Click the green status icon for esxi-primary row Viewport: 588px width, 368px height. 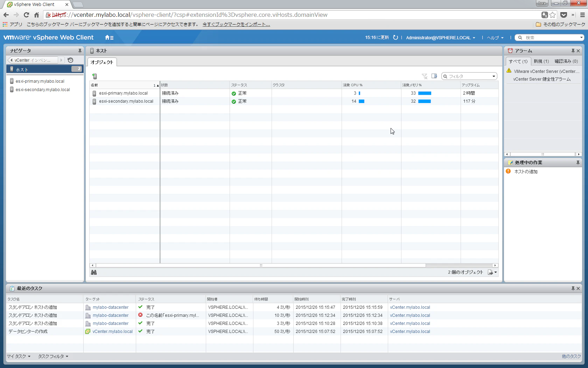pyautogui.click(x=234, y=94)
